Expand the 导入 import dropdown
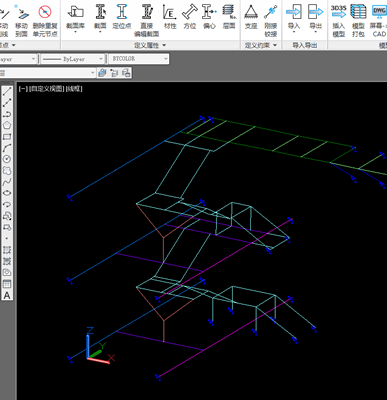Viewport: 387px width, 400px height. coord(294,18)
